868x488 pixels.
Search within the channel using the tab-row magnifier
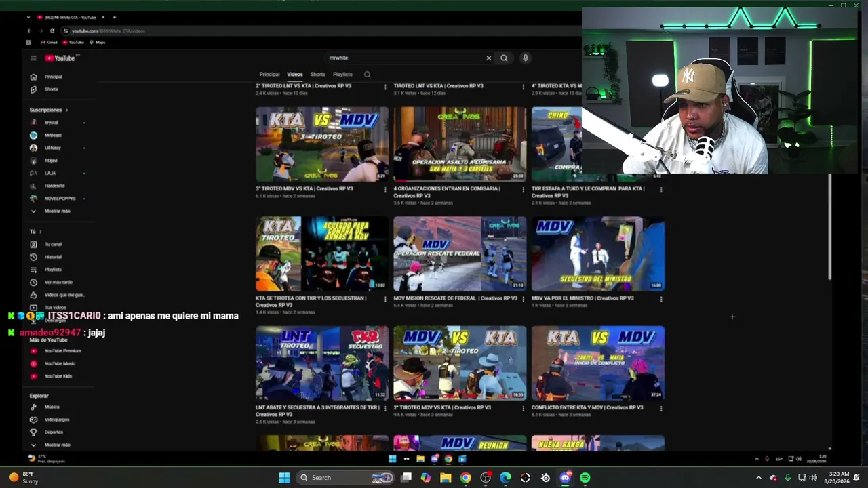point(367,75)
